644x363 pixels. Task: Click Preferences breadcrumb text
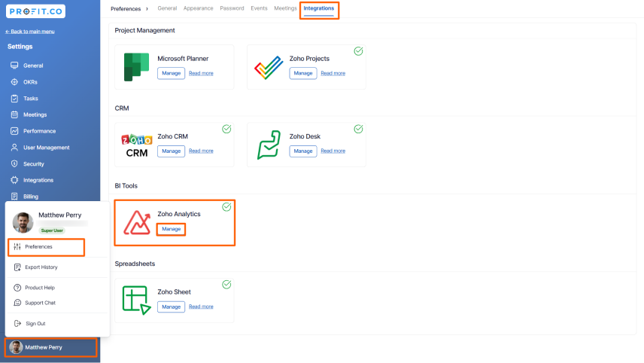click(126, 8)
